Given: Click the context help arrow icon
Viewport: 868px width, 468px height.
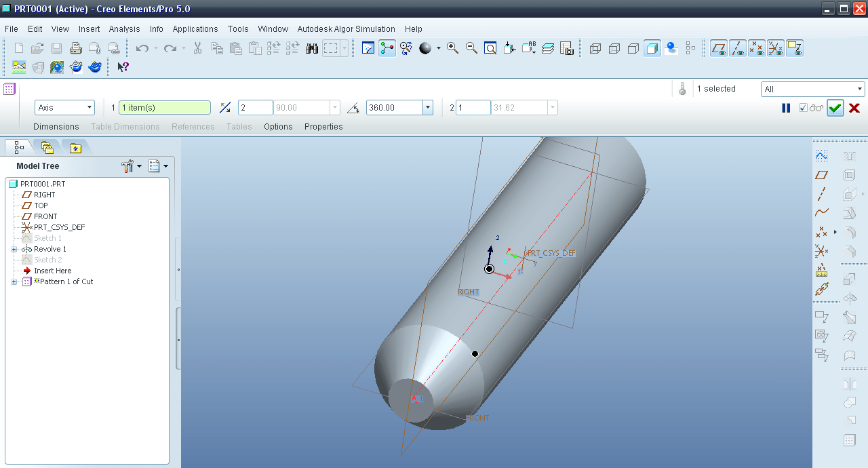Looking at the screenshot, I should 123,67.
